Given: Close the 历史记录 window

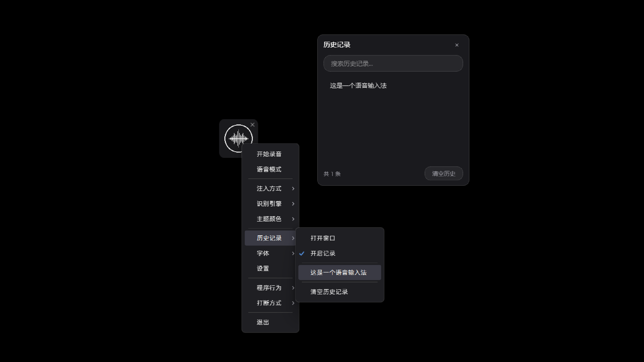Looking at the screenshot, I should [x=457, y=45].
